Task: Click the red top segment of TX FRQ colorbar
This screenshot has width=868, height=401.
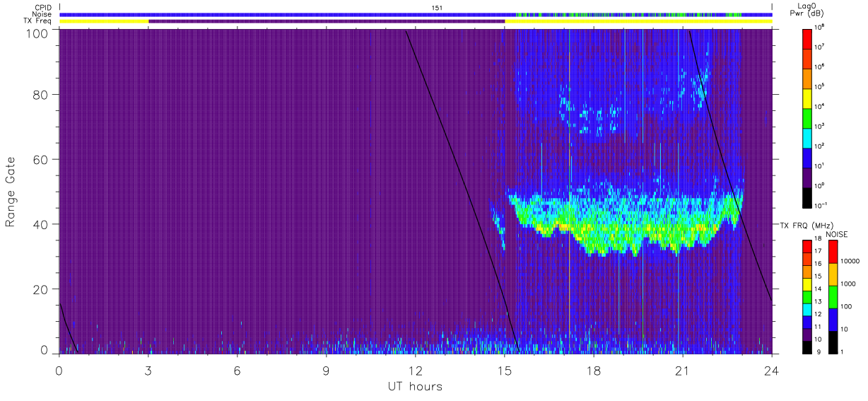Action: (808, 245)
